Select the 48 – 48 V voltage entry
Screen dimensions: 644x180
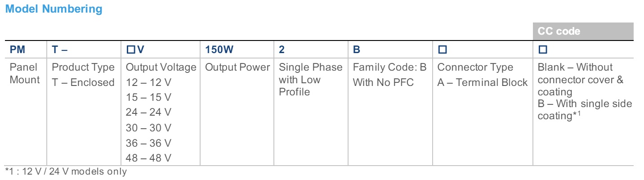pyautogui.click(x=148, y=158)
